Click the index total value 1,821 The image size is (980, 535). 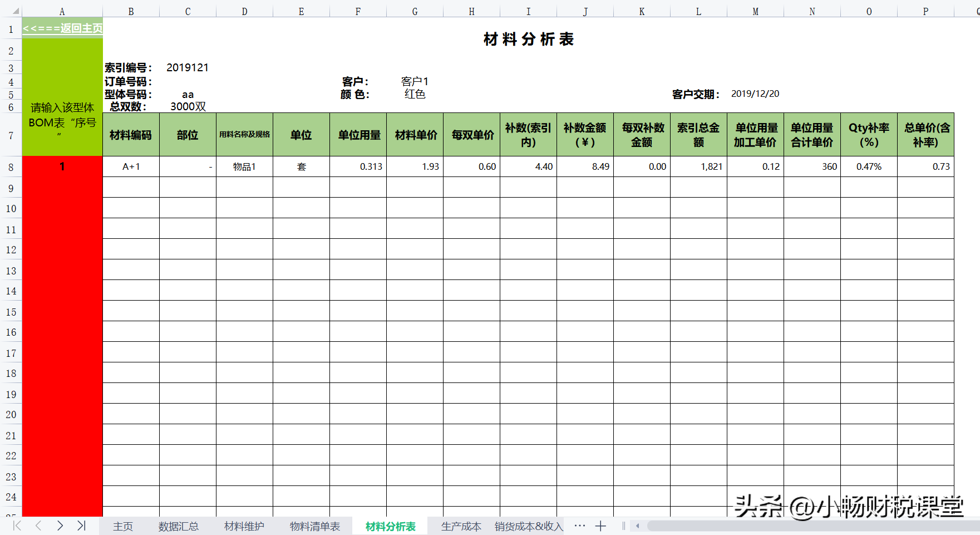(699, 166)
